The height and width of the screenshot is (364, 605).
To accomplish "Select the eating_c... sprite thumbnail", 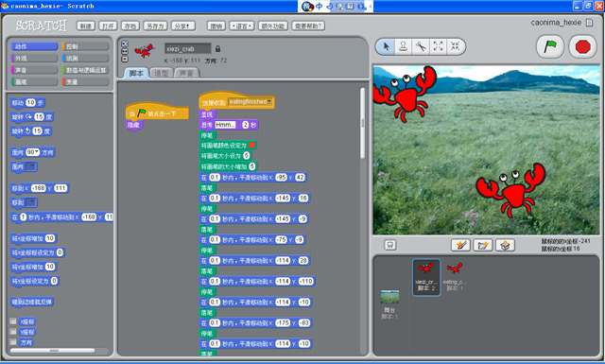I will point(455,277).
